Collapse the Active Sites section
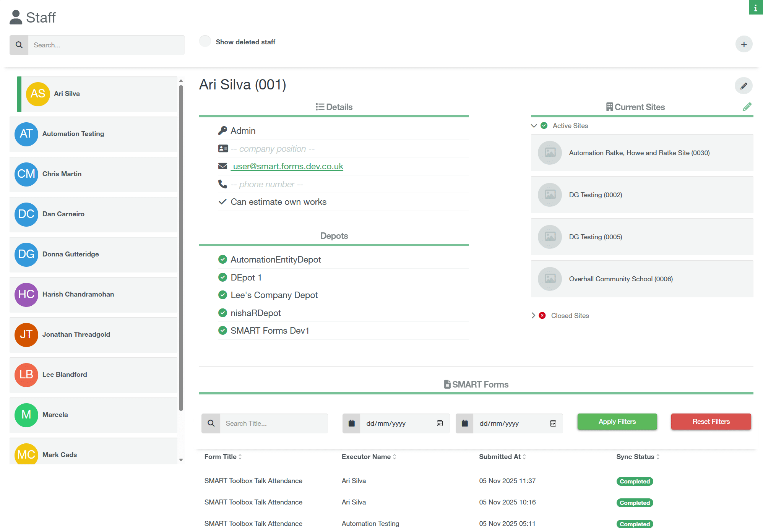This screenshot has height=532, width=763. click(x=534, y=126)
